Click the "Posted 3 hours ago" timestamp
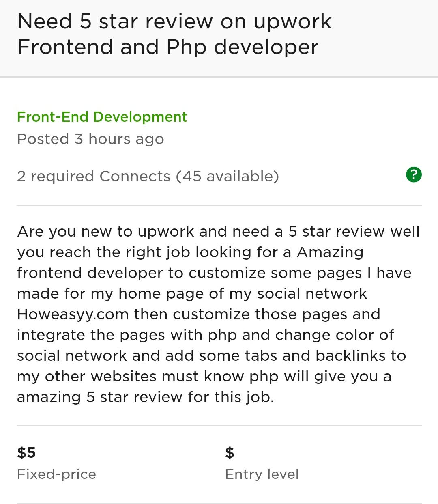The height and width of the screenshot is (504, 438). (90, 139)
